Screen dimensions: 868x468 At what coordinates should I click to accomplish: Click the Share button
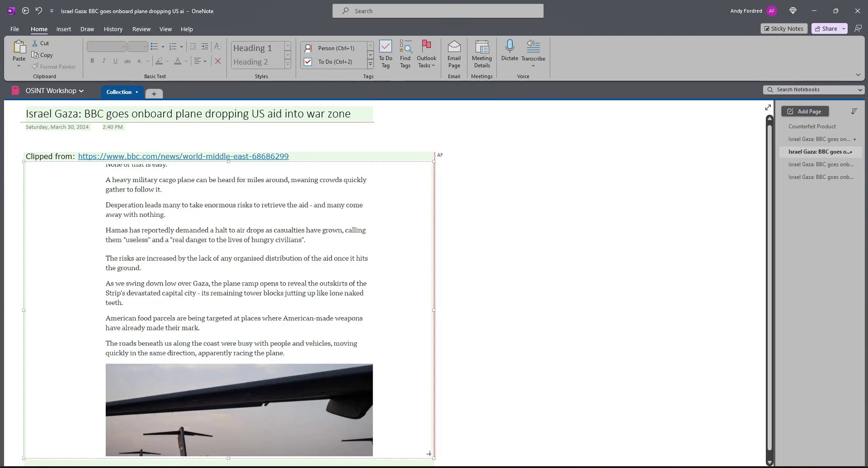click(x=826, y=28)
